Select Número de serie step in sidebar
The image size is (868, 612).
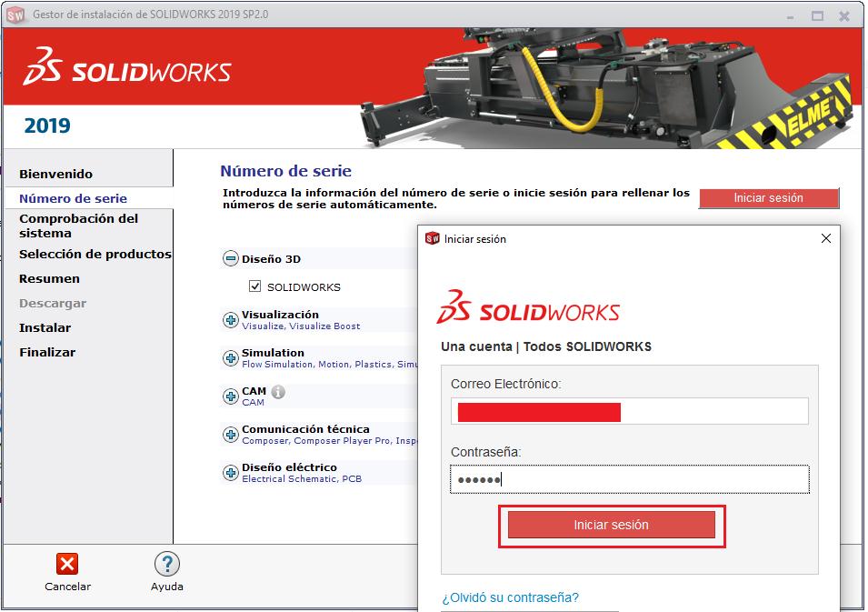point(73,198)
